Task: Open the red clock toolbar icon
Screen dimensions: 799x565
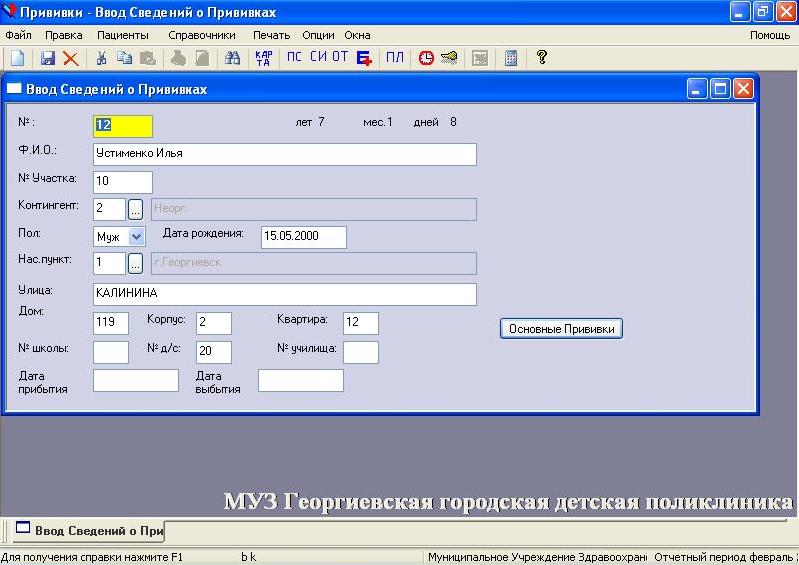Action: [x=426, y=58]
